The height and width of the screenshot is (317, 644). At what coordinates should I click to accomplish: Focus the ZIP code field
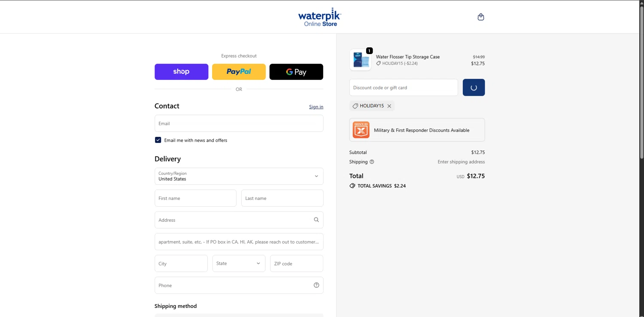click(296, 263)
